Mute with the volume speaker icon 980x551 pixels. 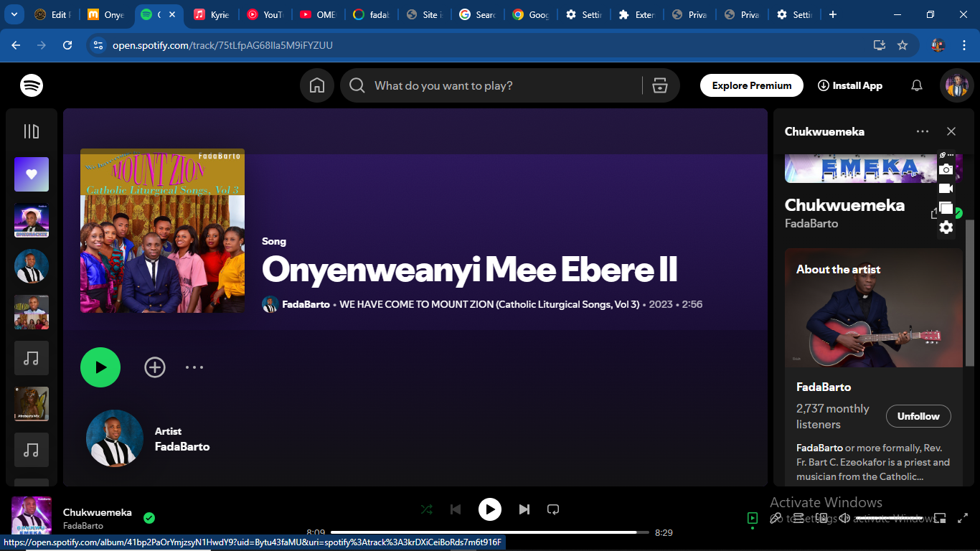(x=845, y=518)
